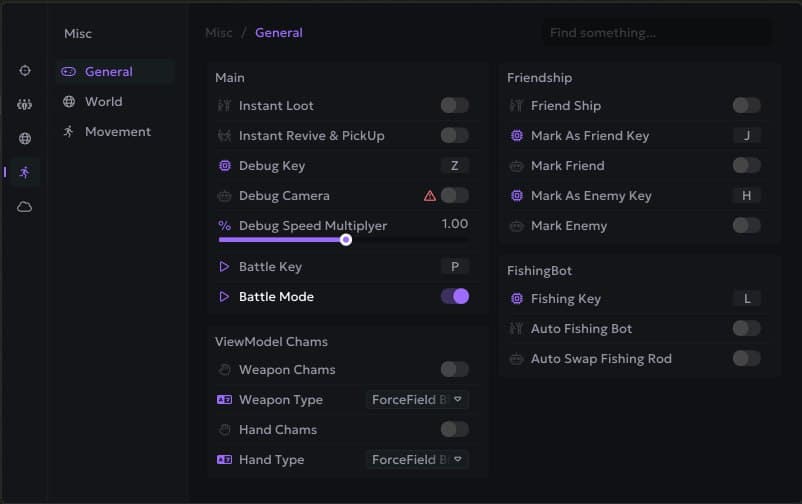Open the Weapon Type dropdown
The height and width of the screenshot is (504, 802).
coord(417,400)
